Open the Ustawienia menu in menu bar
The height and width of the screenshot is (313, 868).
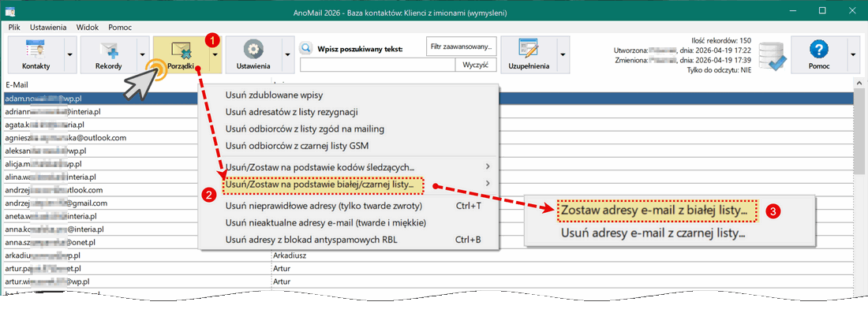click(49, 27)
